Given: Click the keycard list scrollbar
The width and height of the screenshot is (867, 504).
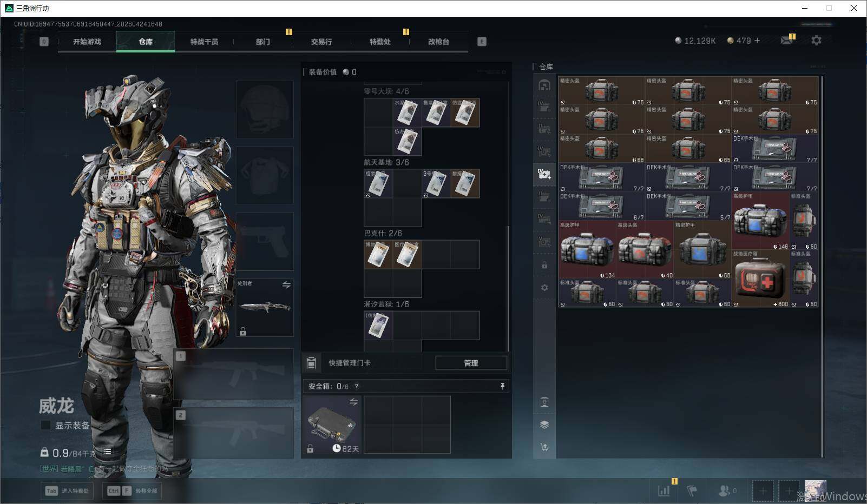Looking at the screenshot, I should pyautogui.click(x=508, y=289).
